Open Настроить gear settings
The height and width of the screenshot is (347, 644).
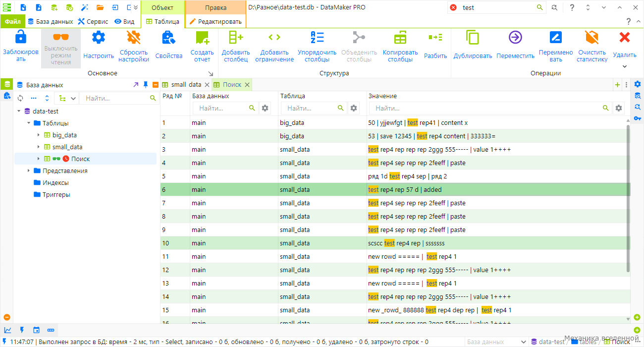99,38
